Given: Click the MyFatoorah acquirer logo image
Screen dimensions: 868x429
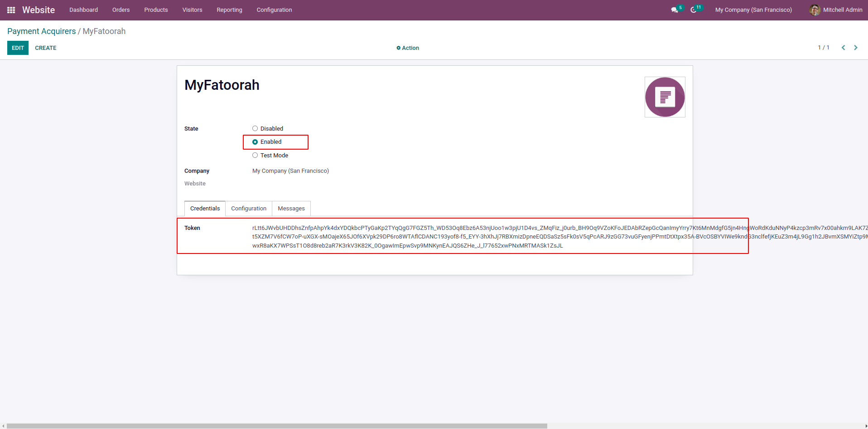Looking at the screenshot, I should pos(665,97).
